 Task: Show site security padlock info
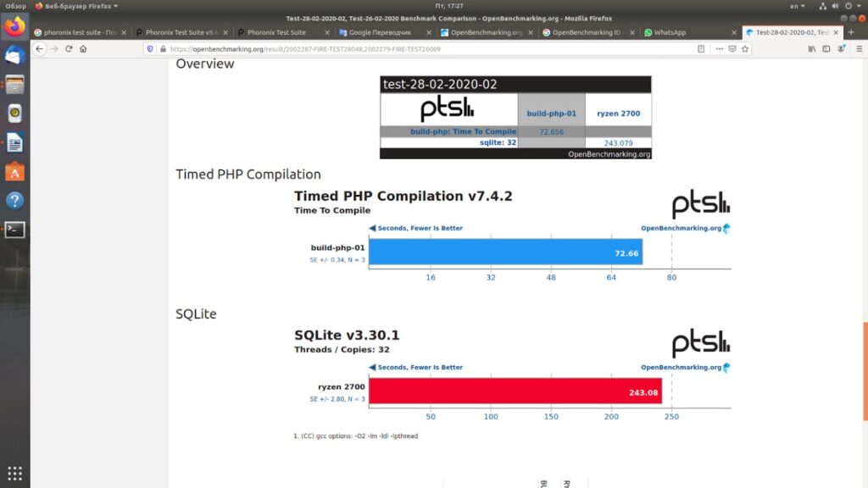[x=163, y=48]
